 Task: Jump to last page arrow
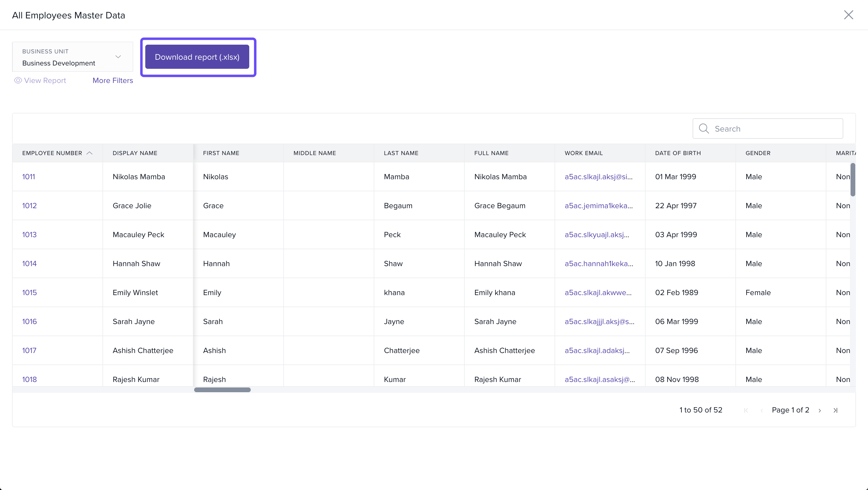click(835, 410)
